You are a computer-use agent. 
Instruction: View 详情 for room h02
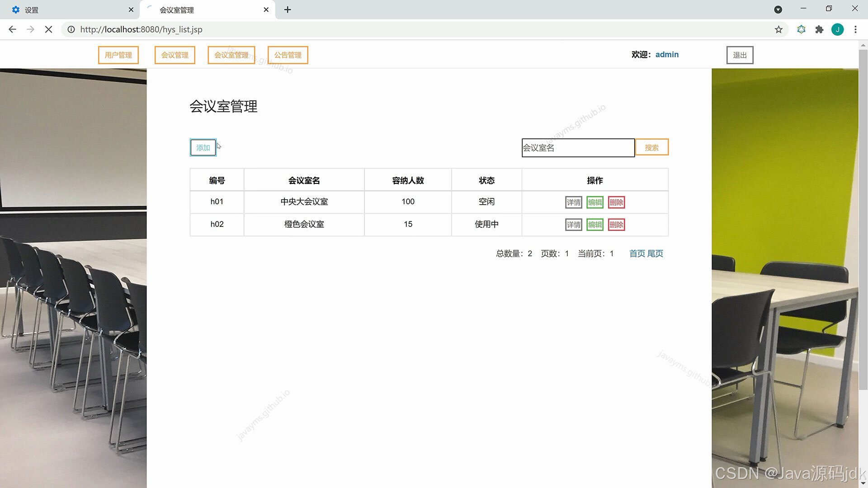click(x=574, y=225)
